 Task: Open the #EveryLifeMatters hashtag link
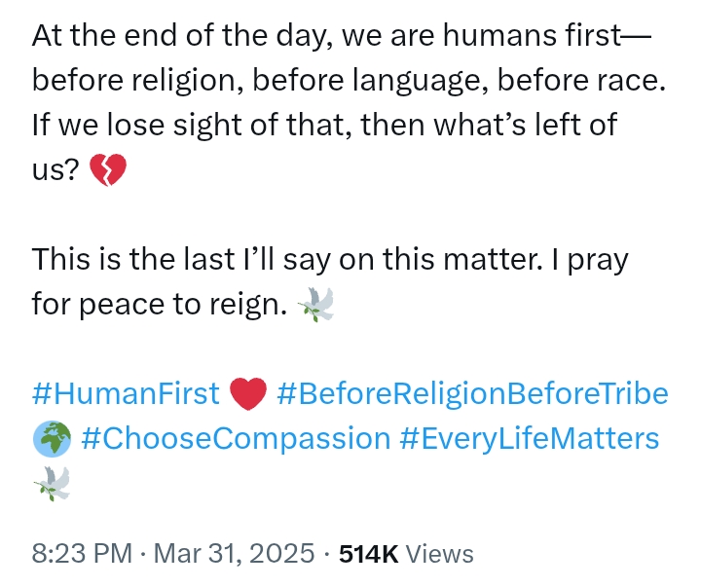tap(529, 439)
